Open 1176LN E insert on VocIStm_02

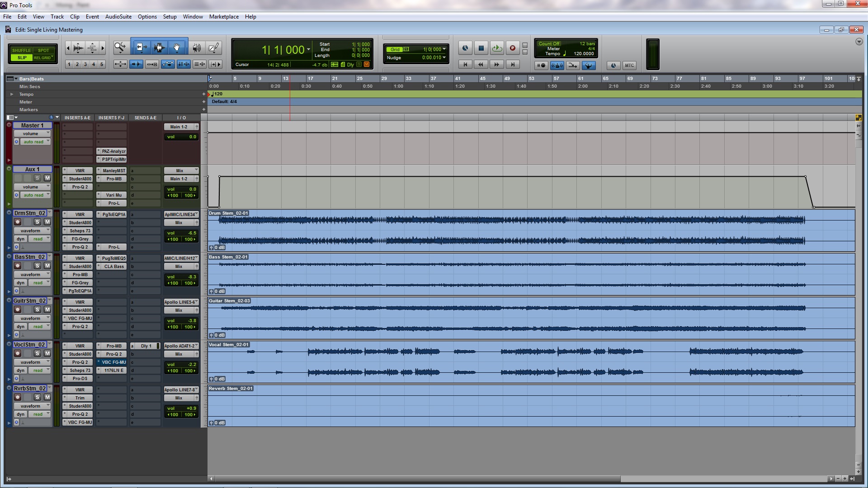pyautogui.click(x=111, y=371)
